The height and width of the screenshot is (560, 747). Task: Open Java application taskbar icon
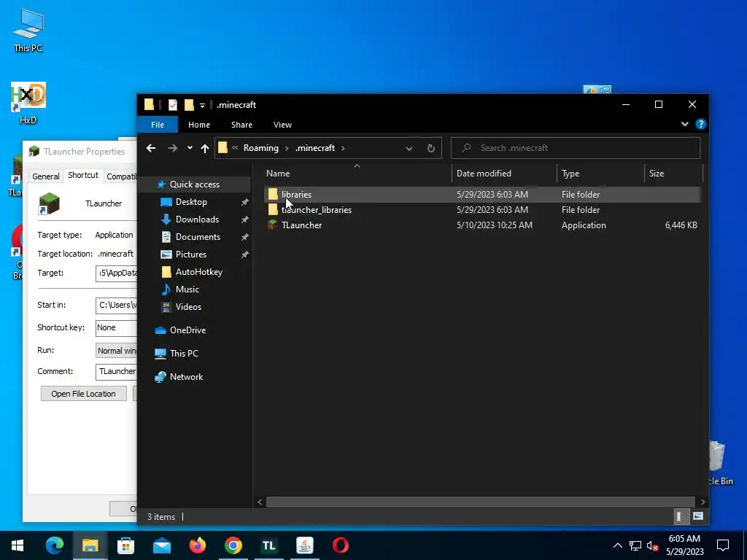click(x=304, y=545)
